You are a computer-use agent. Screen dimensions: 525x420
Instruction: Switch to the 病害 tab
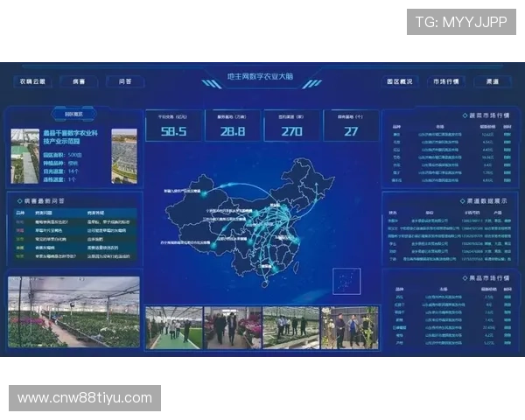tap(80, 81)
